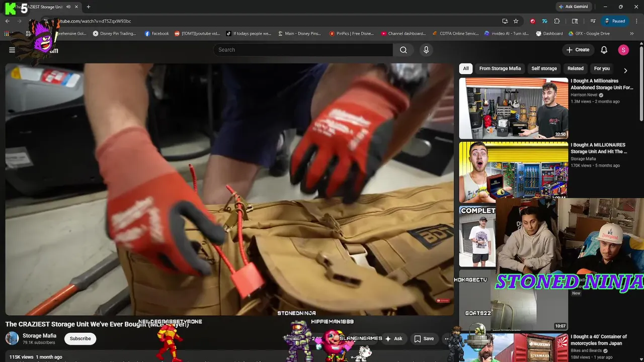Click '79.1K subscribers' text

39,342
